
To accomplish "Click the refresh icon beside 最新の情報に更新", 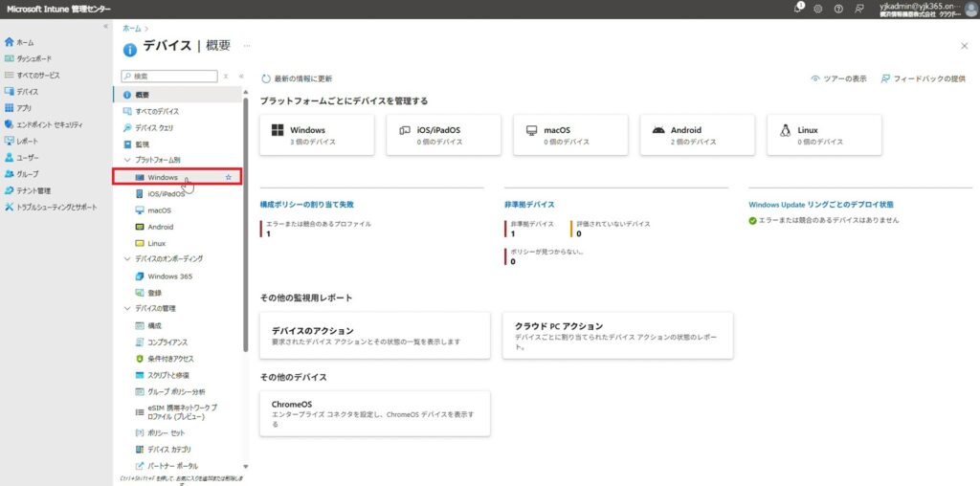I will (266, 78).
